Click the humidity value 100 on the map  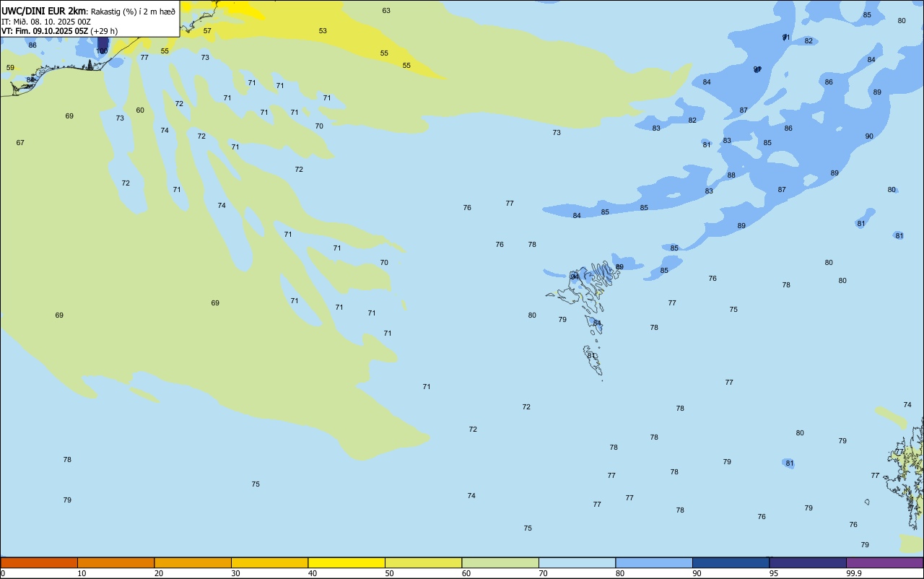102,51
